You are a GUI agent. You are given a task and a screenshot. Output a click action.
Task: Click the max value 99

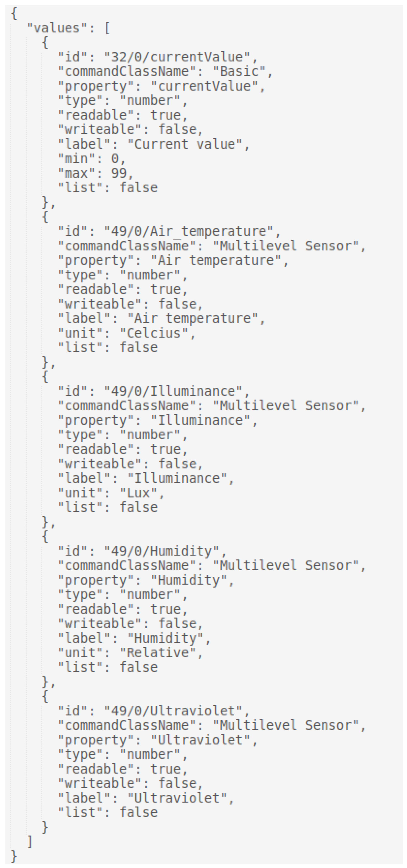[119, 173]
